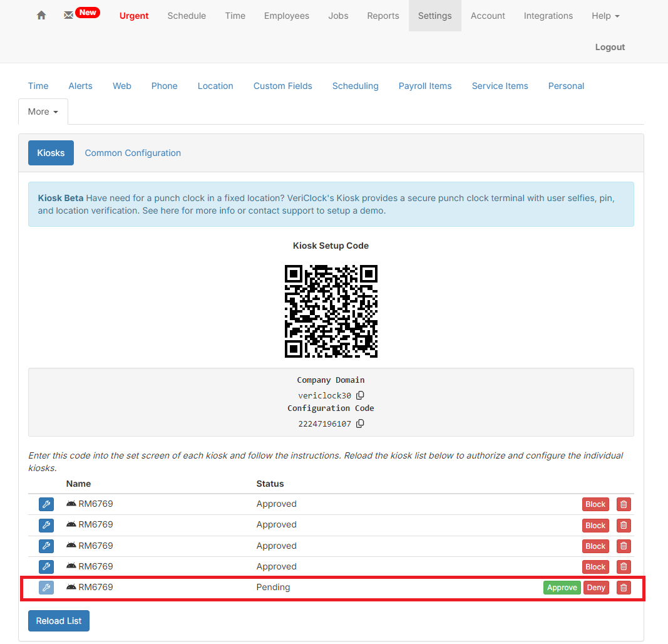This screenshot has height=644, width=668.
Task: Expand the More dropdown
Action: tap(43, 112)
